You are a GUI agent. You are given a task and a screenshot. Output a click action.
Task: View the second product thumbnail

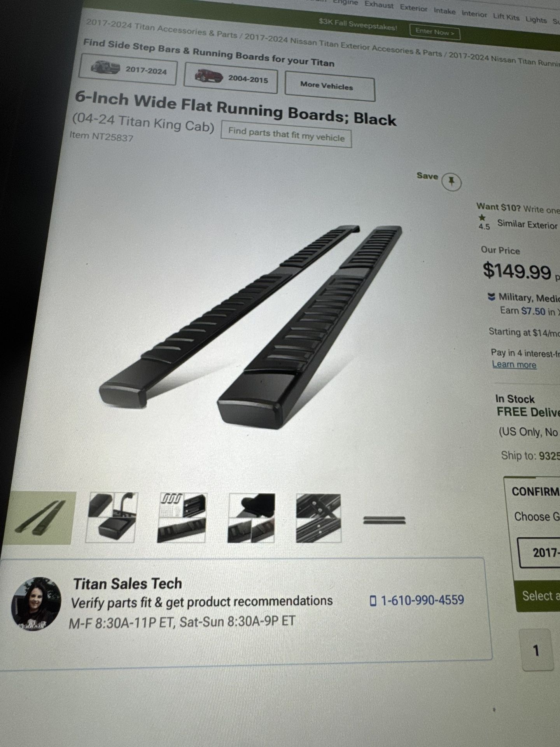(x=112, y=517)
